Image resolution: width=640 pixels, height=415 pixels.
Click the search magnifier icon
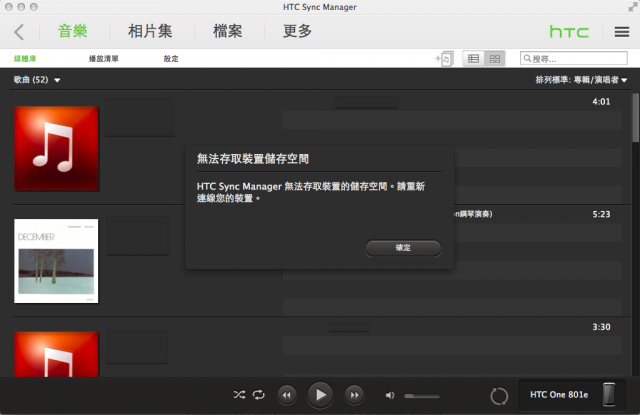[527, 58]
